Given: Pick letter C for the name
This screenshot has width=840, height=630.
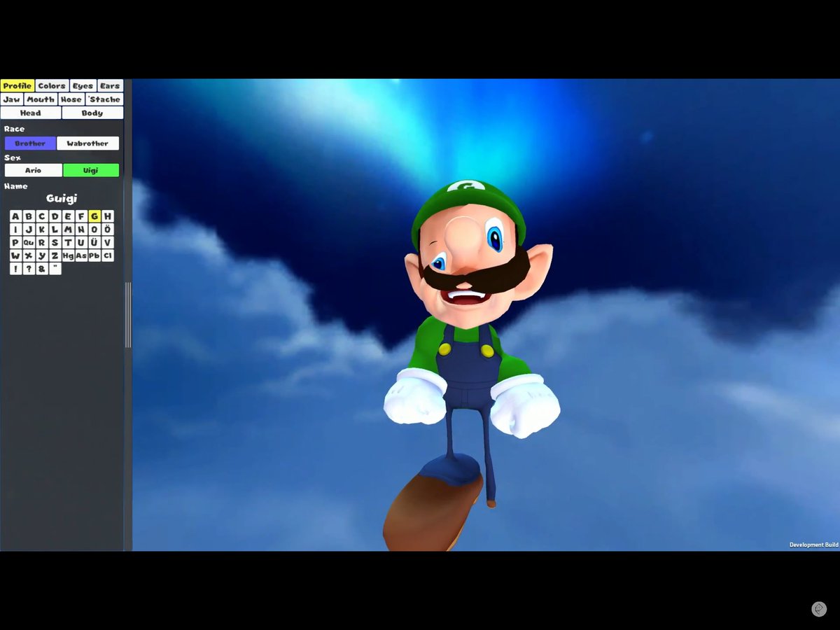Looking at the screenshot, I should [x=42, y=216].
